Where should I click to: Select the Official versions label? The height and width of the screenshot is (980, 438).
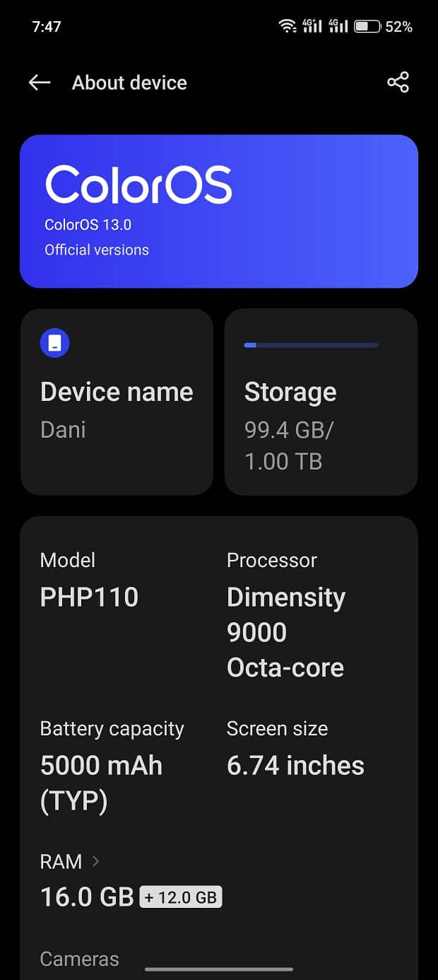(97, 250)
